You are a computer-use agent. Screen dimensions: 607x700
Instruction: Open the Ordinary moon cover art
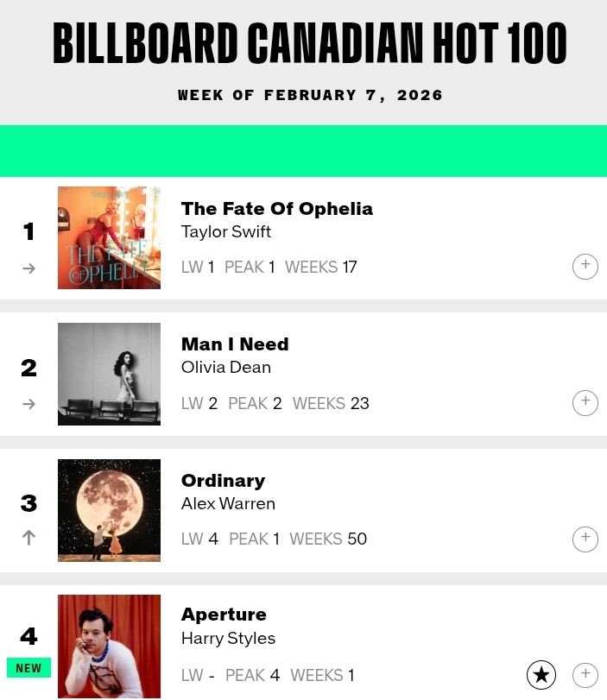point(109,510)
